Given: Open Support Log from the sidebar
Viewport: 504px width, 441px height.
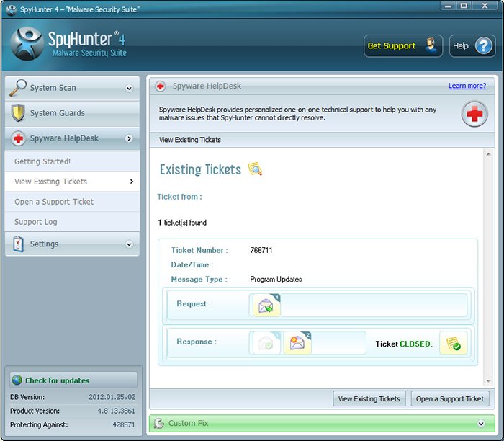Looking at the screenshot, I should [36, 222].
